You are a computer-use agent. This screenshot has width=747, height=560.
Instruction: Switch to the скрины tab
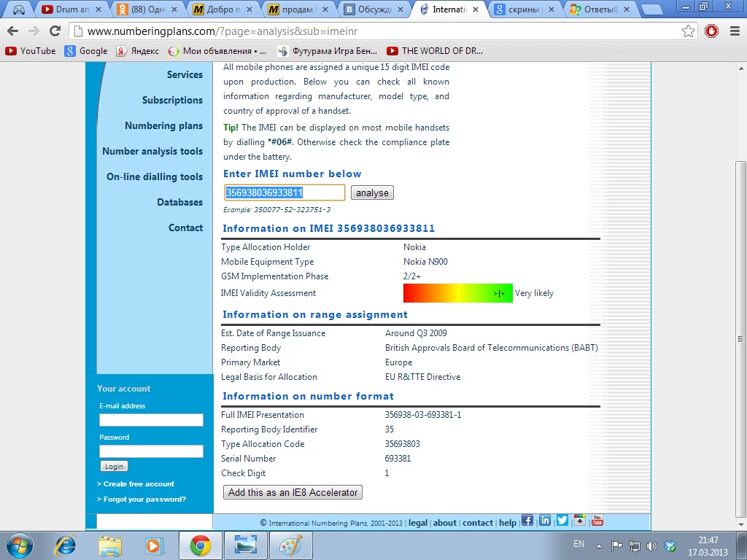pyautogui.click(x=523, y=9)
